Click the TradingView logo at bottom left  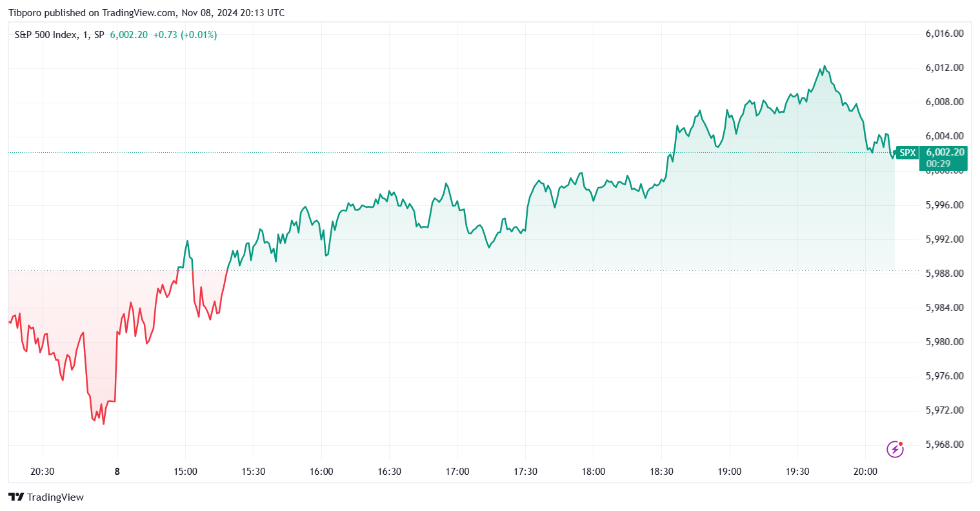pyautogui.click(x=46, y=497)
